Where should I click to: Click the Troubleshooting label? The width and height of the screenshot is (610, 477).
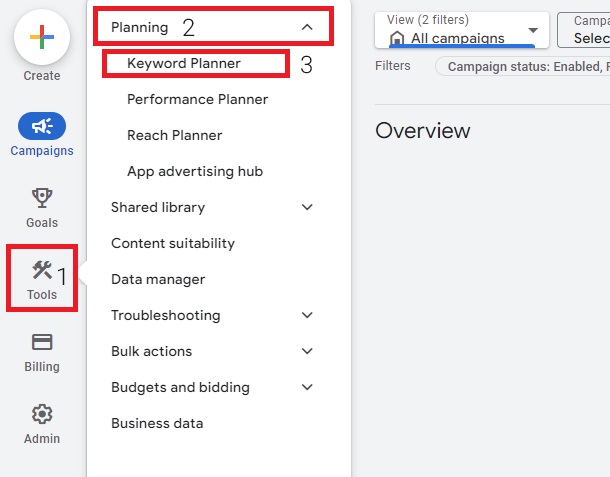point(166,315)
